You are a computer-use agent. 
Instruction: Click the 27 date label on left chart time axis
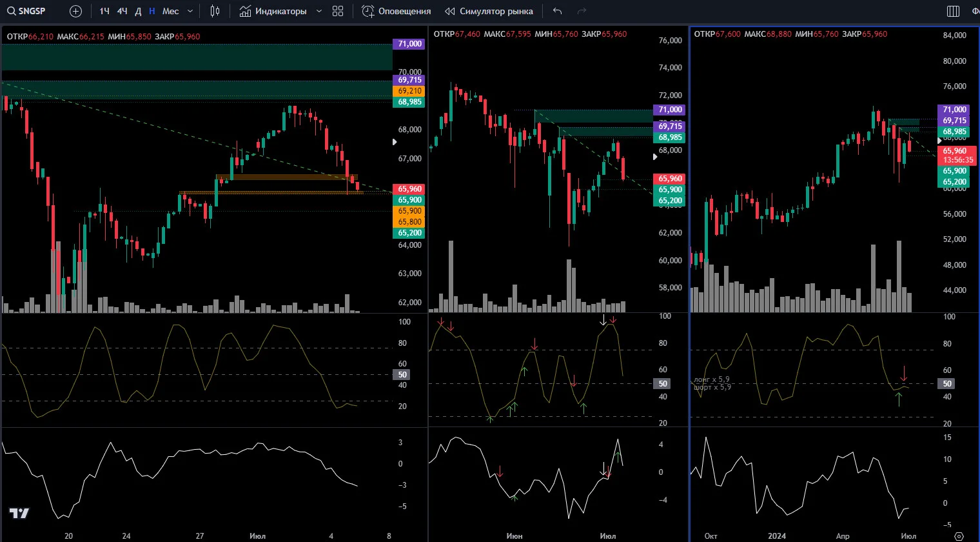(x=200, y=536)
